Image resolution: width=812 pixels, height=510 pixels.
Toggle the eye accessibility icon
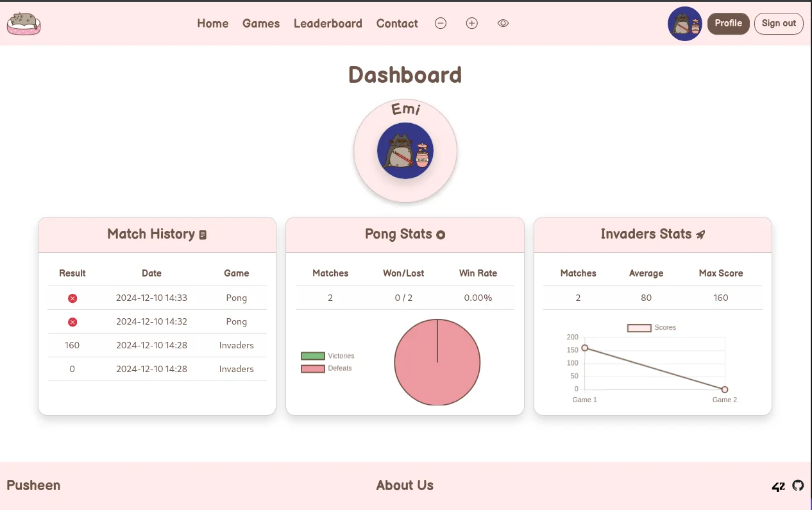click(x=503, y=23)
